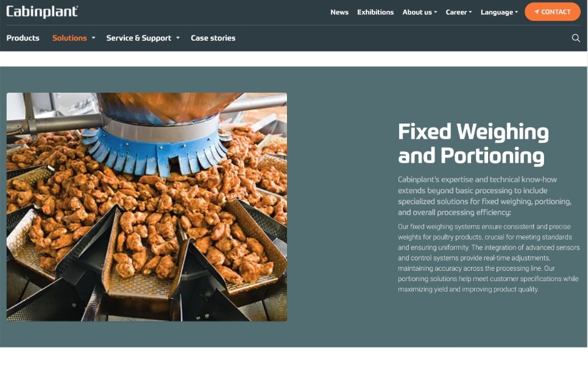Expand the Service & Support dropdown arrow
Image resolution: width=588 pixels, height=386 pixels.
pos(178,38)
